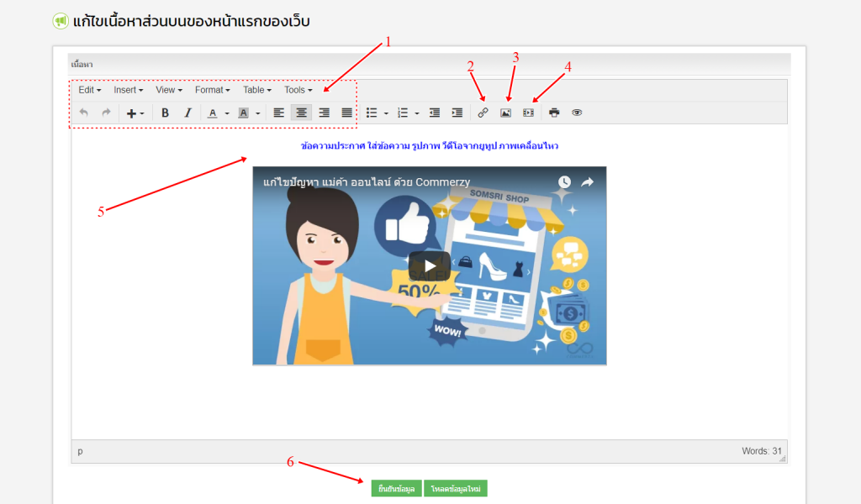Decrease indent of paragraph

tap(435, 113)
